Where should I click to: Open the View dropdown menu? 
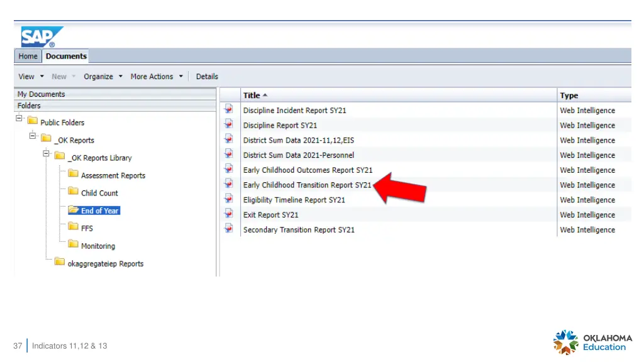(31, 76)
